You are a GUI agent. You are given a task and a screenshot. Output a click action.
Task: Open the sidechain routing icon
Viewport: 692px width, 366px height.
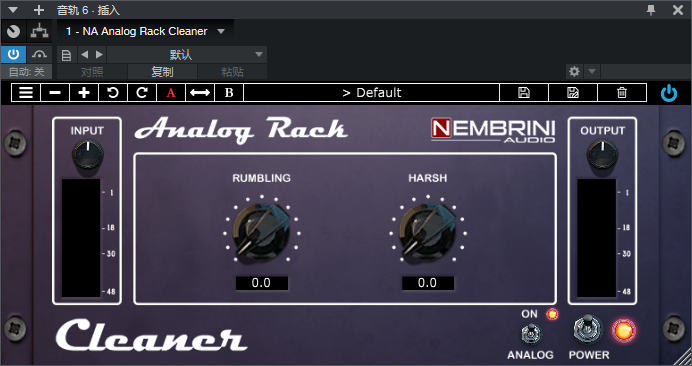pyautogui.click(x=39, y=31)
